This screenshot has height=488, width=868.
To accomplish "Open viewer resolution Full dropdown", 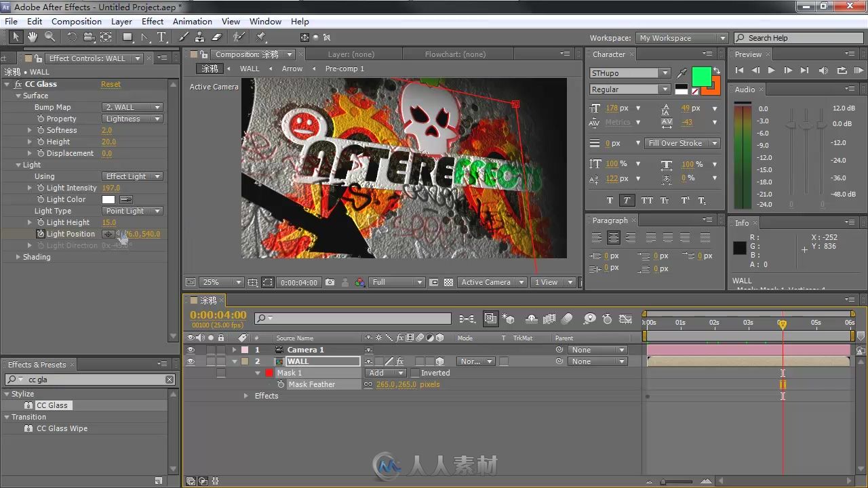I will [x=397, y=282].
